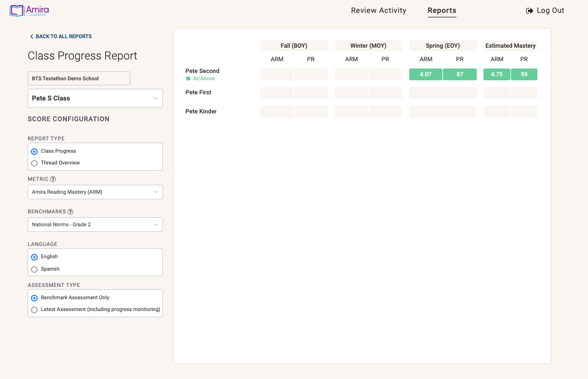Click the back chevron before BACK TO ALL REPORTS
This screenshot has height=379, width=588.
(31, 36)
